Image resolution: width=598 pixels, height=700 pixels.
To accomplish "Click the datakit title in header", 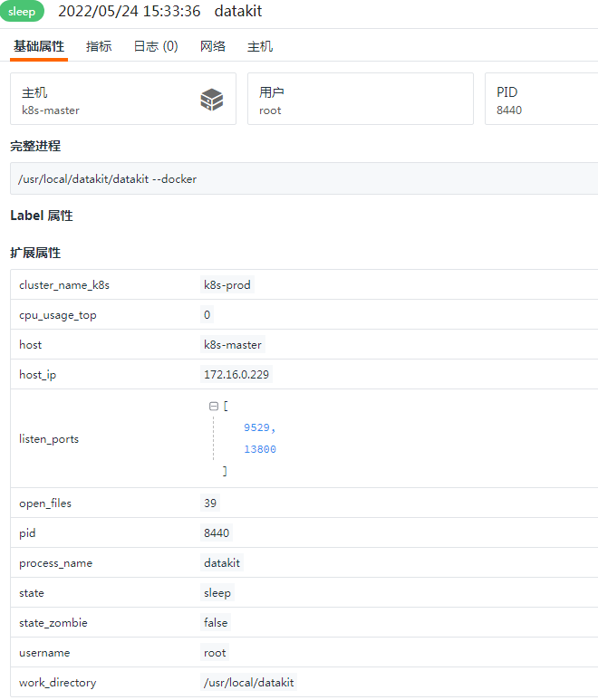I will 238,11.
